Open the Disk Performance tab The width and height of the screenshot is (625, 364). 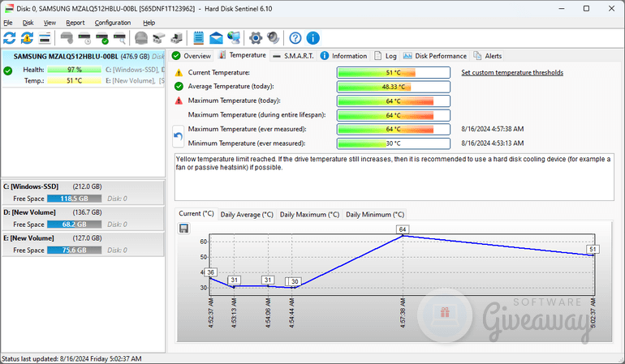(434, 56)
